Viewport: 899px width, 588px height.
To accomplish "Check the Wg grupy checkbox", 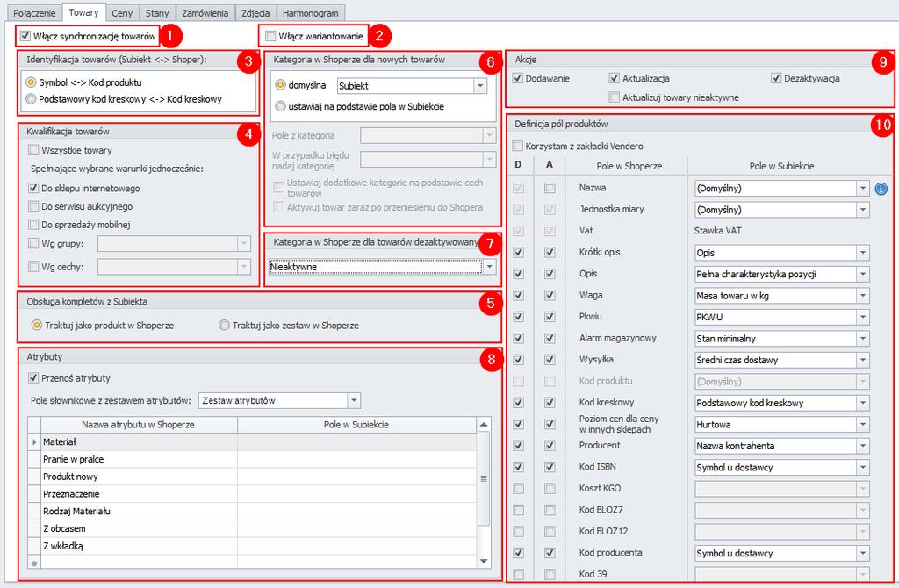I will [33, 244].
